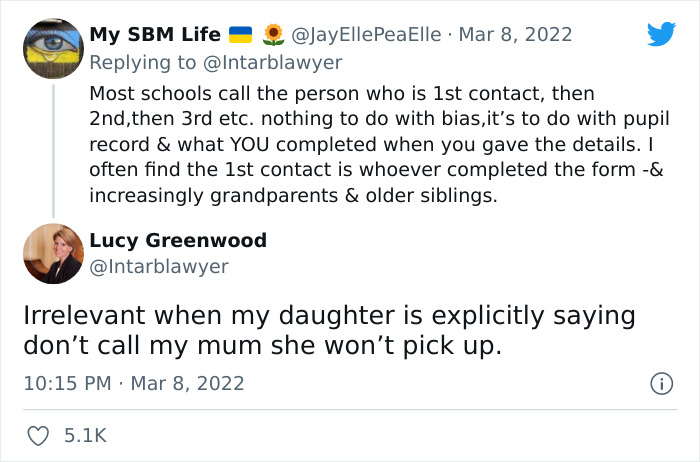Screen dimensions: 700x462
Task: Open My SBM Life profile avatar
Action: pos(52,48)
